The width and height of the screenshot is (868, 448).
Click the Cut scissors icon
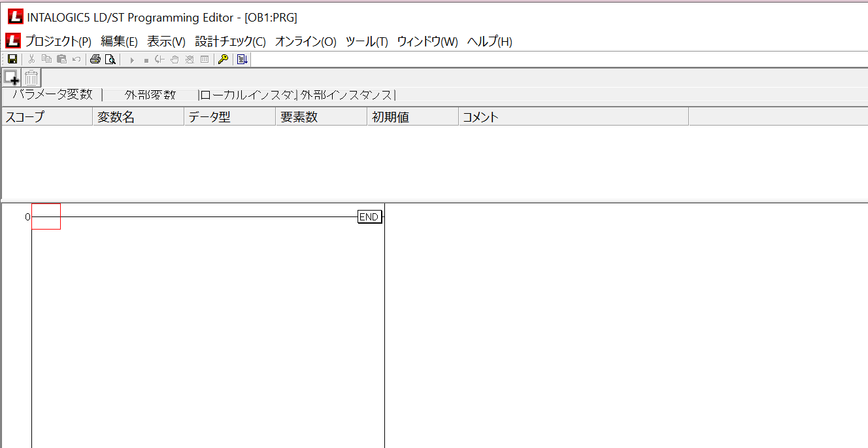coord(31,60)
